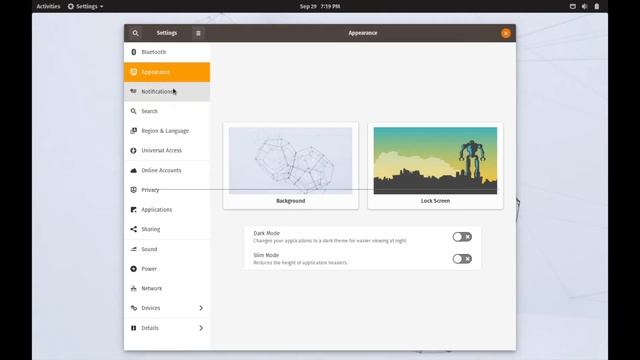The width and height of the screenshot is (640, 360).
Task: Select Notifications settings label
Action: (157, 91)
